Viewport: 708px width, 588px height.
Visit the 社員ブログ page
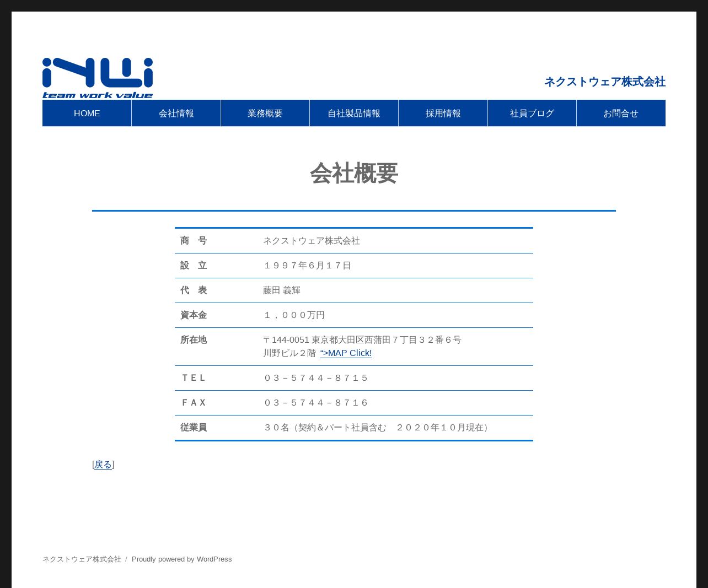[532, 113]
